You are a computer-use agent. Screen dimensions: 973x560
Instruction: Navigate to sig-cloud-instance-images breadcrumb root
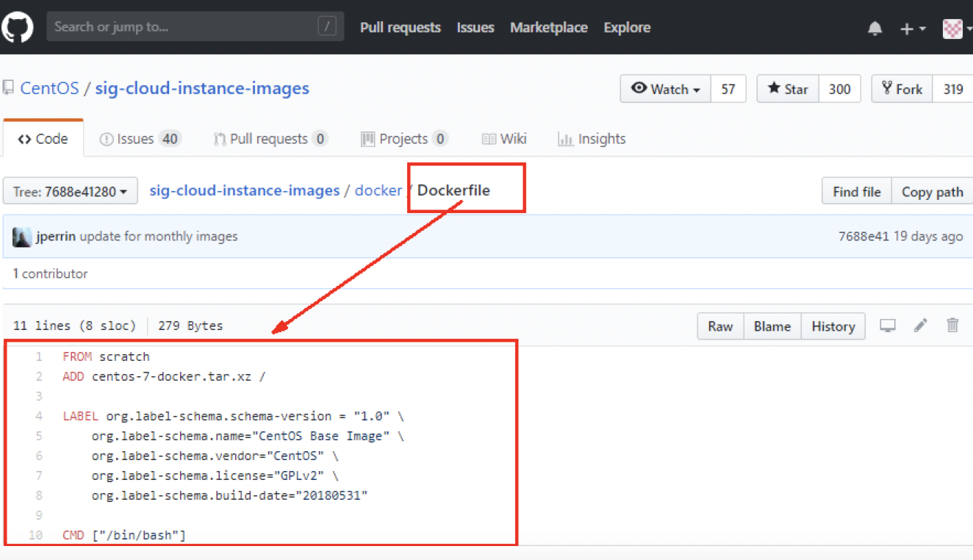(245, 190)
